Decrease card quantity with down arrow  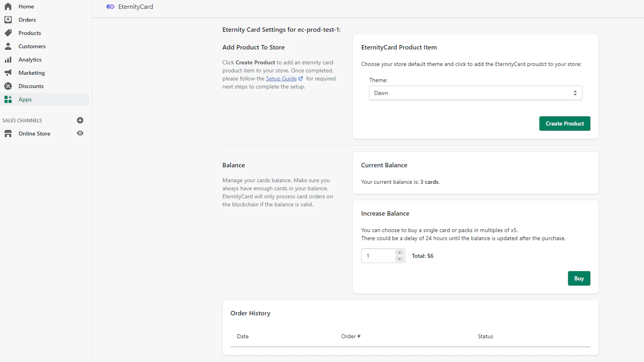pyautogui.click(x=399, y=259)
